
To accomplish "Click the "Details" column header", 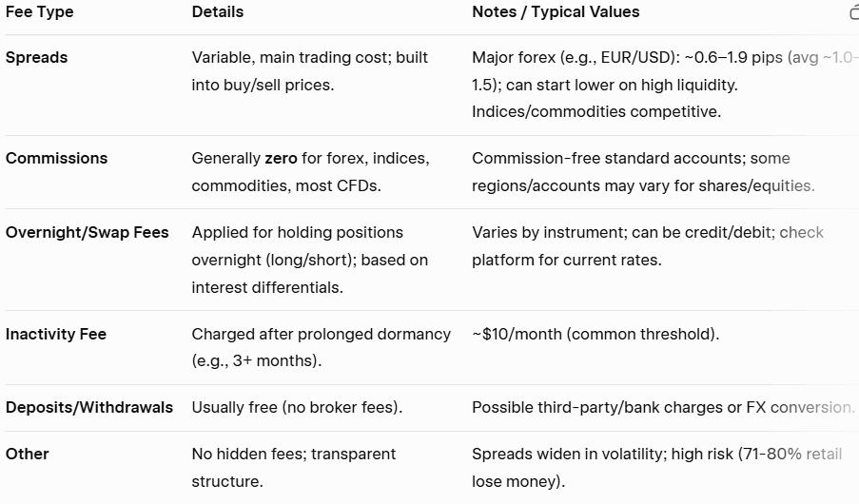I will point(217,12).
